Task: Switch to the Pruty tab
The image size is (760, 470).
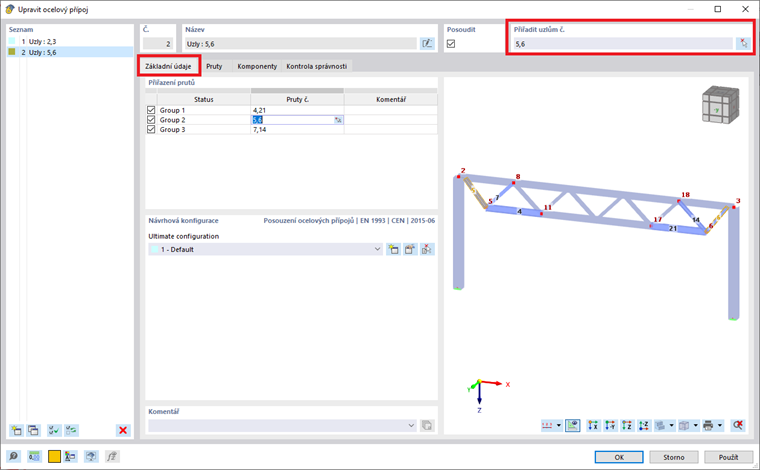Action: (214, 66)
